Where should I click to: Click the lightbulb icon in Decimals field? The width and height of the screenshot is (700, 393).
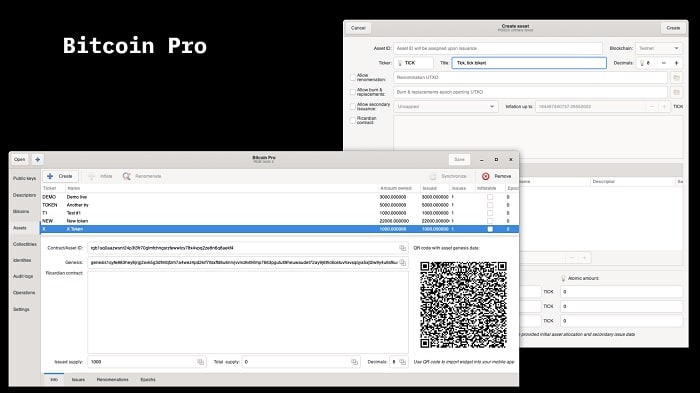point(642,63)
